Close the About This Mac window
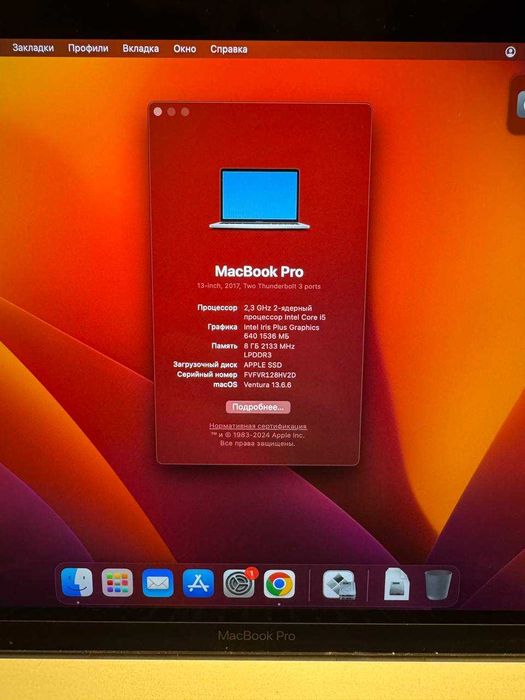The image size is (525, 700). (x=158, y=112)
